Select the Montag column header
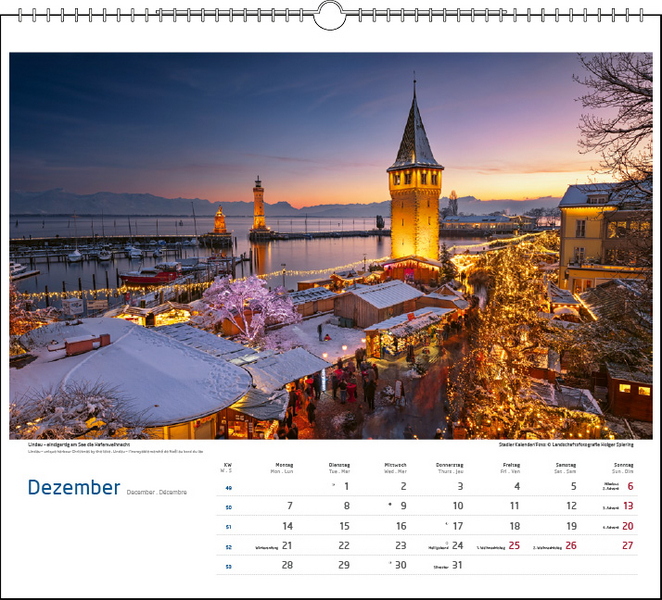 tap(284, 466)
